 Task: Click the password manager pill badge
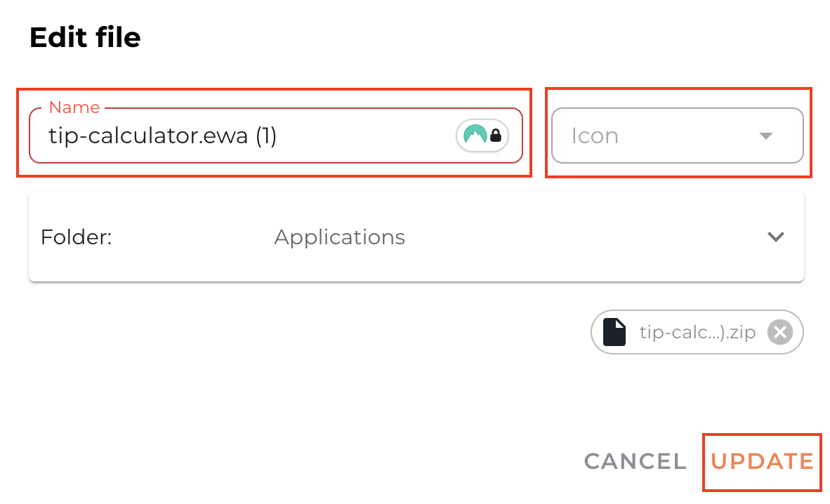[x=482, y=135]
